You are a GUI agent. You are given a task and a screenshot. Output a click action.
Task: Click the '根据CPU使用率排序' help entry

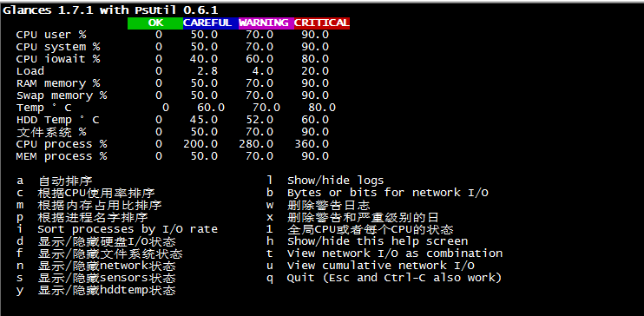tap(96, 193)
